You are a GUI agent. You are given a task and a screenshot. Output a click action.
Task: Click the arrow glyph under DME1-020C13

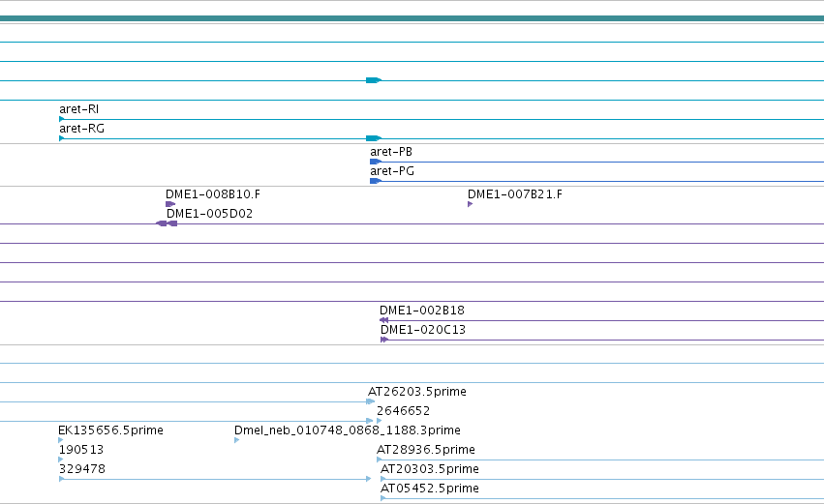click(384, 340)
